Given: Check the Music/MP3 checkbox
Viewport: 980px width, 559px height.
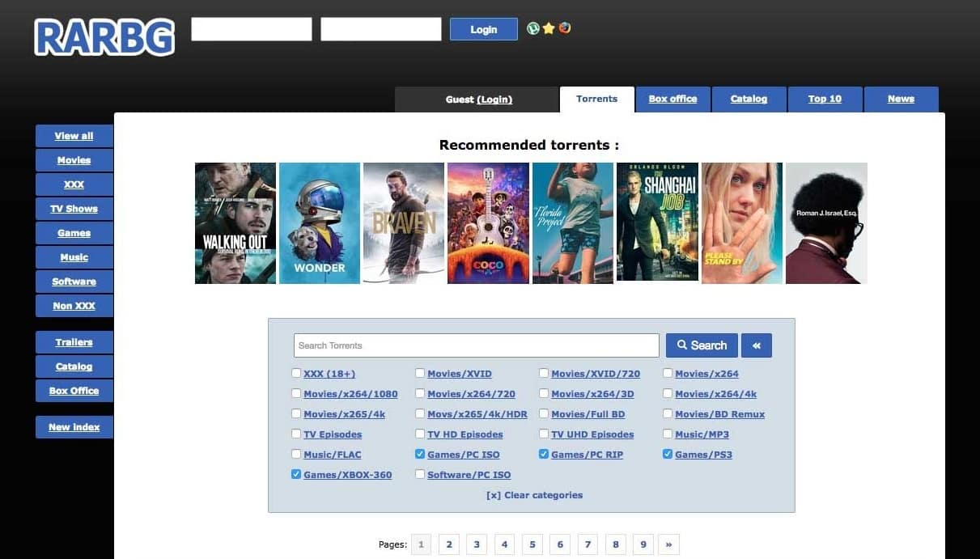Looking at the screenshot, I should pos(668,434).
